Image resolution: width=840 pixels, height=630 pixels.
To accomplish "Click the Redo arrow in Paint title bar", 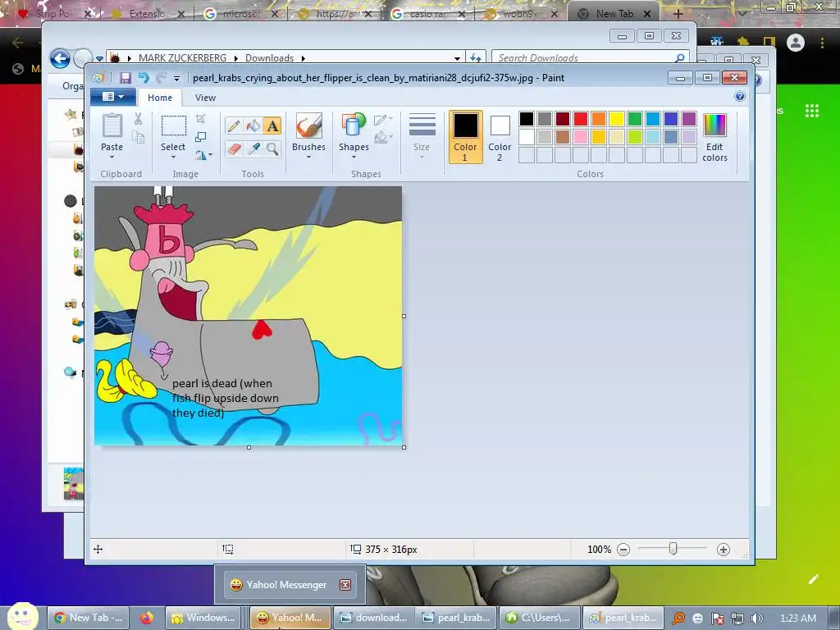I will (162, 78).
